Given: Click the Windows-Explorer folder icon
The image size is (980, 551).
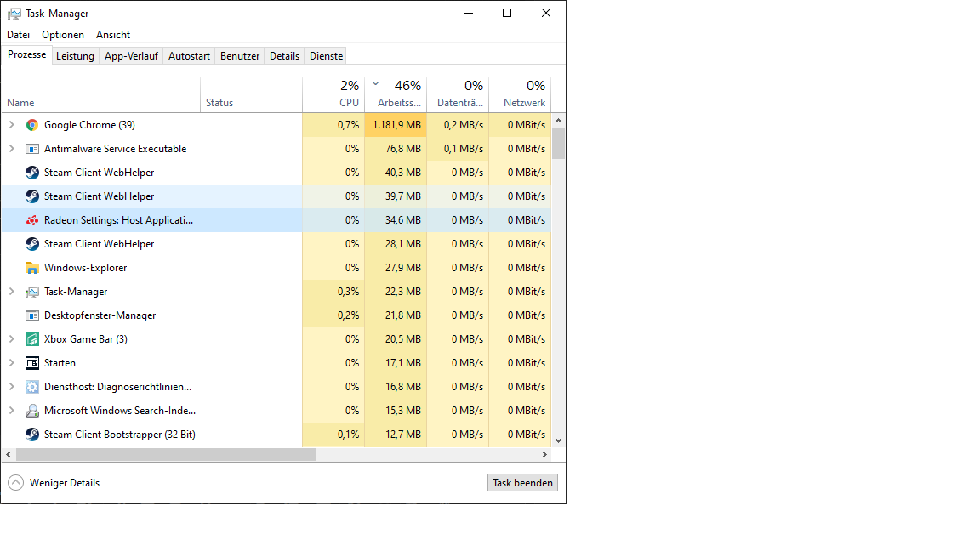Looking at the screenshot, I should [31, 268].
